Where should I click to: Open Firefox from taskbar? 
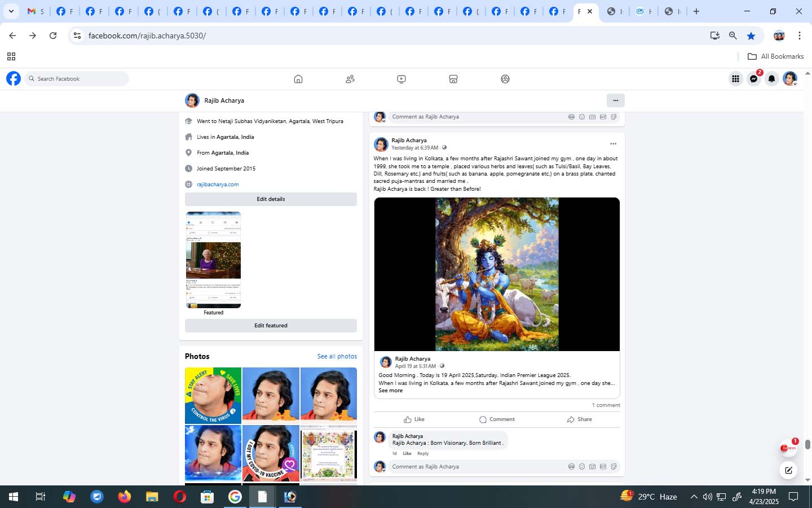124,497
